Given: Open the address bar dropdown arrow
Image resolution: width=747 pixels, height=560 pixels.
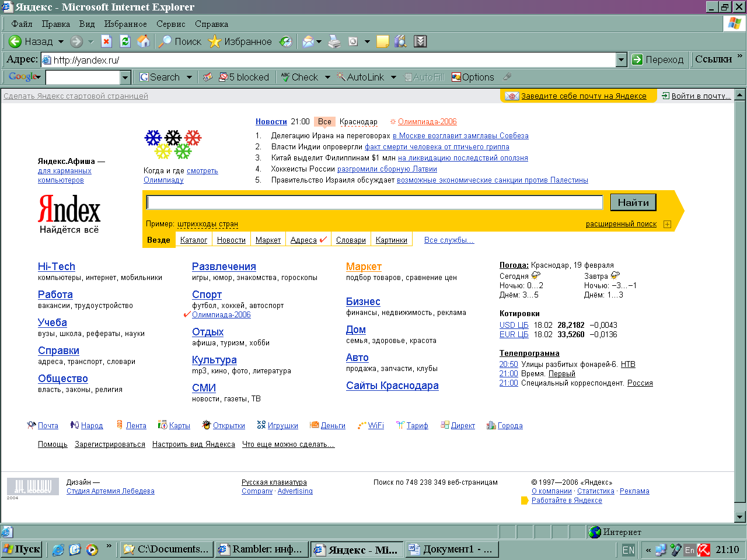Looking at the screenshot, I should [x=622, y=60].
